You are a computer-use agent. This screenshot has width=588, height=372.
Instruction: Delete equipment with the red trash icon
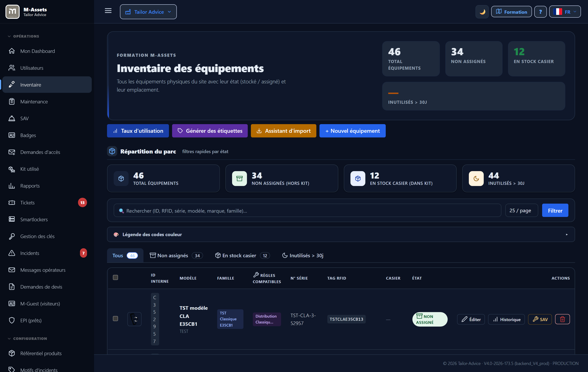click(562, 319)
